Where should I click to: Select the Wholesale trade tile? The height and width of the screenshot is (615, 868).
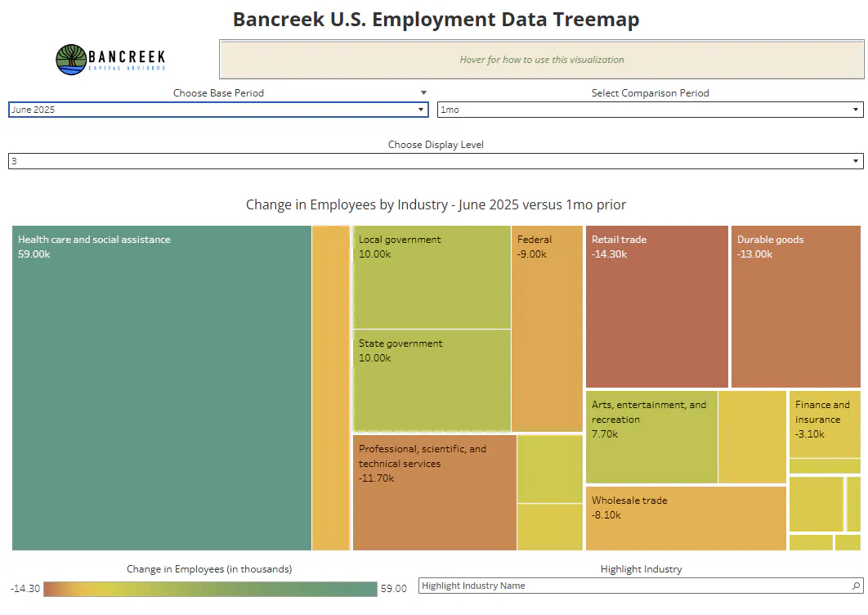coord(686,518)
